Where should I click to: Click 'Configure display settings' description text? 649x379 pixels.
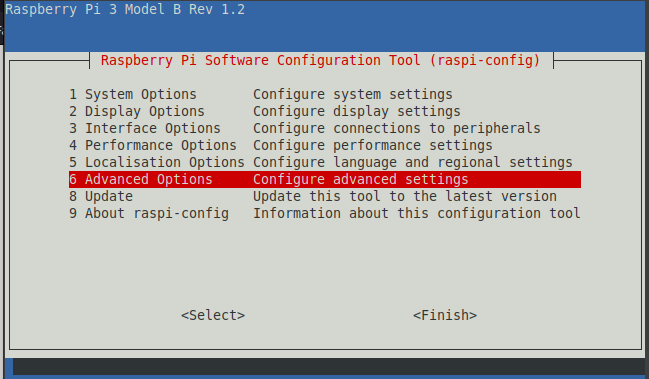click(357, 111)
